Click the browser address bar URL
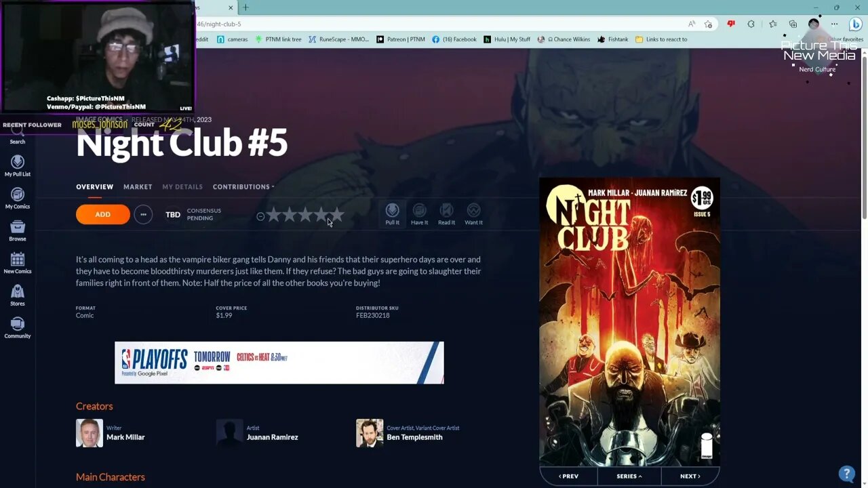 click(x=219, y=24)
